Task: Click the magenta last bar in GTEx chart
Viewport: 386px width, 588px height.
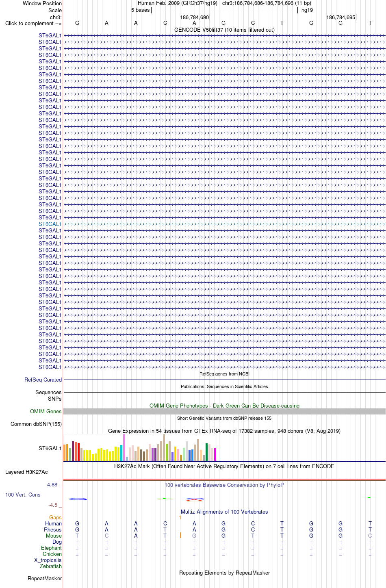Action: 215,454
